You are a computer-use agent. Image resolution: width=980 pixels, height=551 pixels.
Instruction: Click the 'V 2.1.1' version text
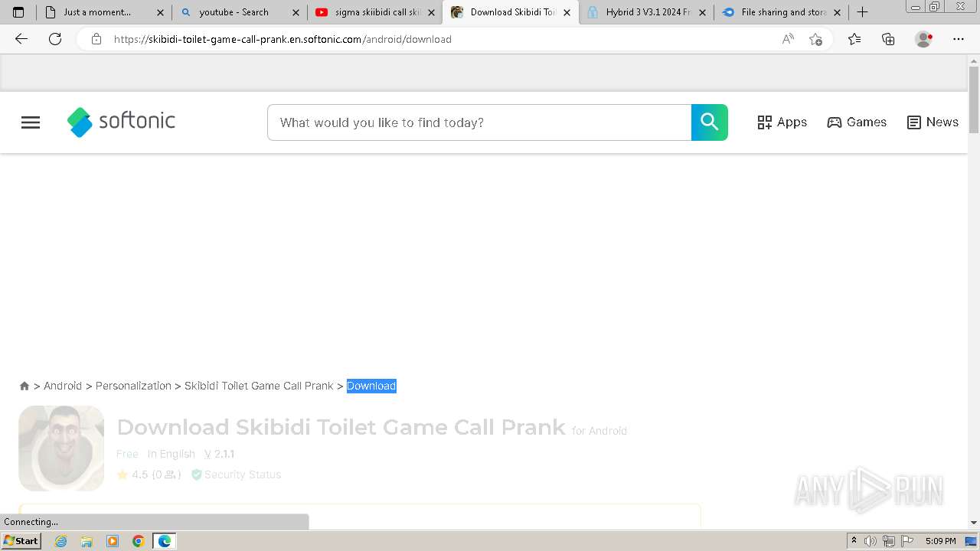click(x=219, y=454)
